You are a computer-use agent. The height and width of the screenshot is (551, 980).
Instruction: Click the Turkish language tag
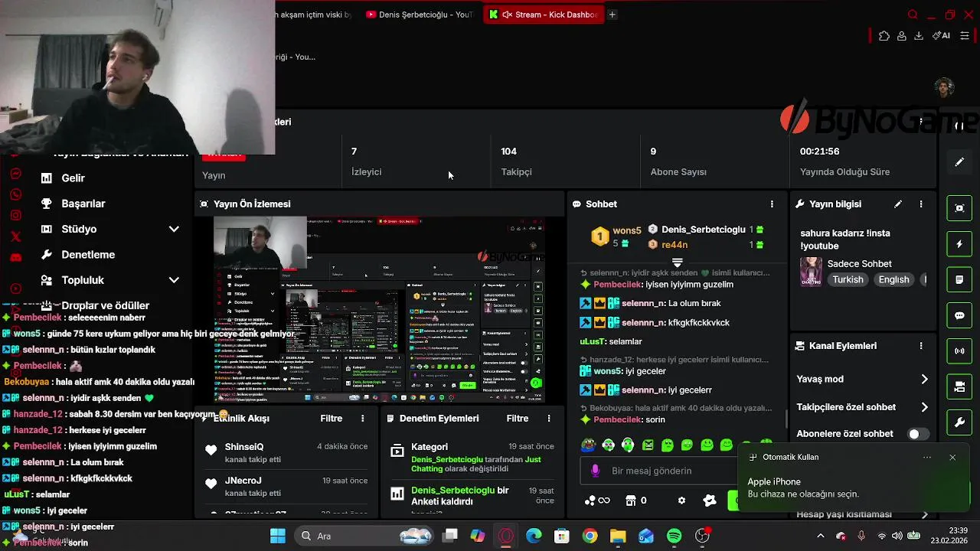(848, 280)
